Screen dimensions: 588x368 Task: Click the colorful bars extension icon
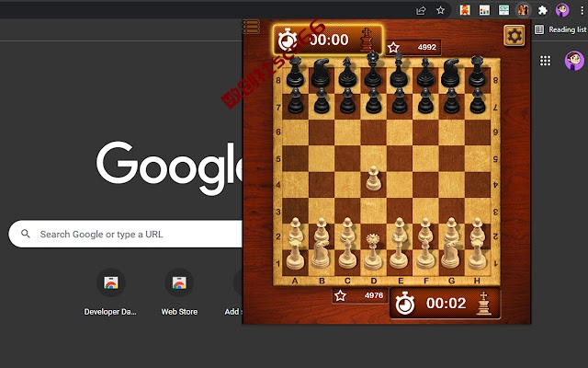(x=484, y=10)
